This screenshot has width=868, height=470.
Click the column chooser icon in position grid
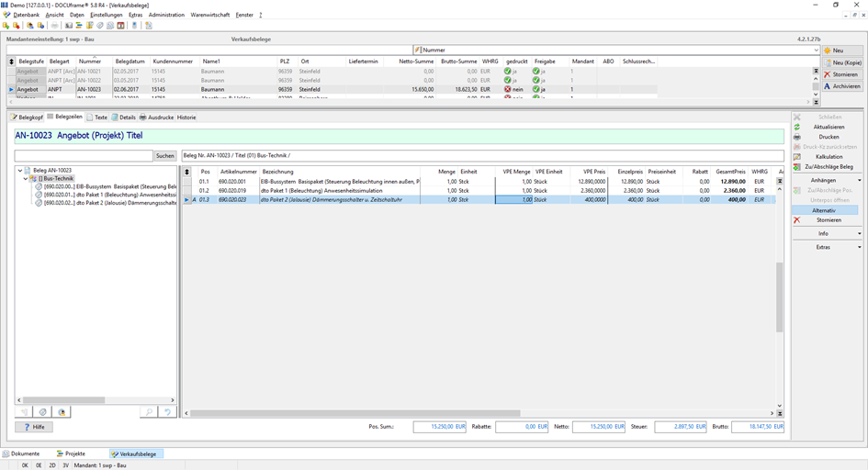point(187,172)
